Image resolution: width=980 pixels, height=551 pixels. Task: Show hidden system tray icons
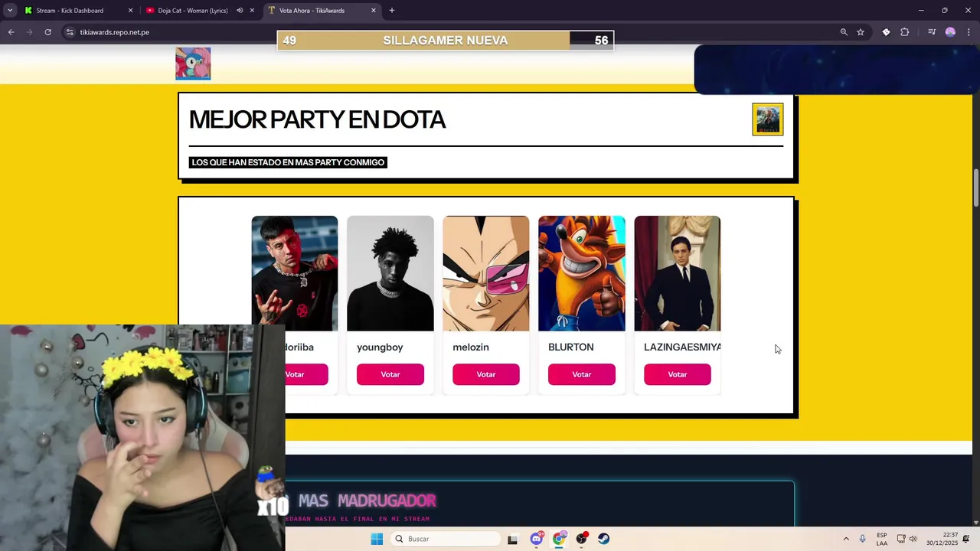(846, 539)
